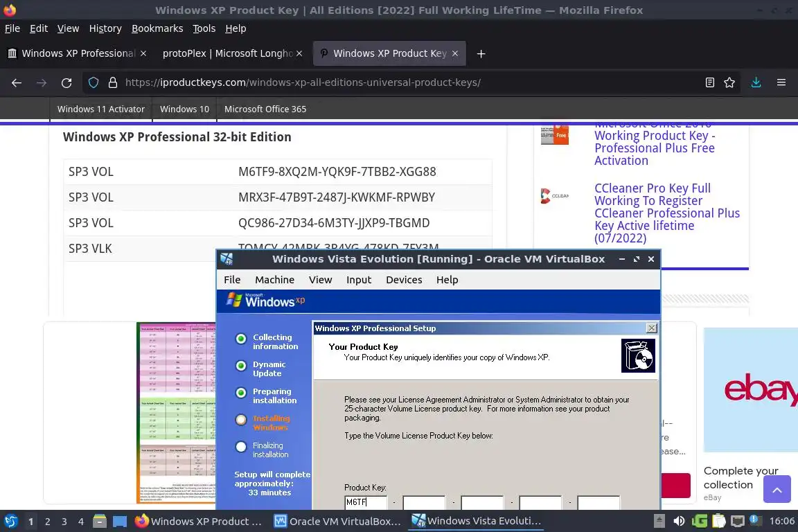This screenshot has width=798, height=532.
Task: Open VirtualBox Machine menu
Action: [x=274, y=280]
